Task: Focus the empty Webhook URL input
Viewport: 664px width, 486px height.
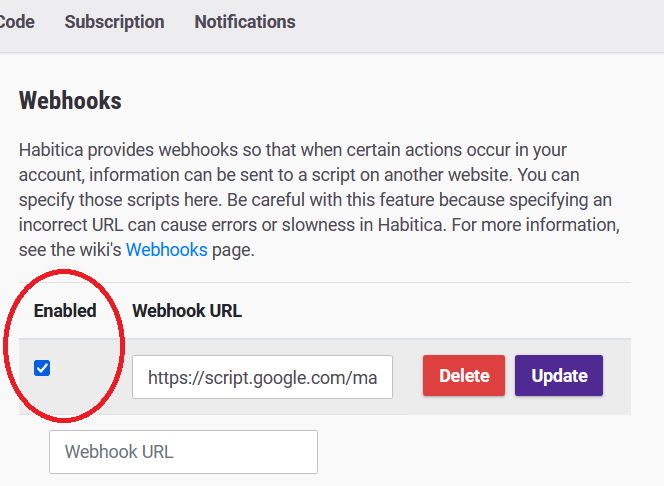Action: coord(183,452)
